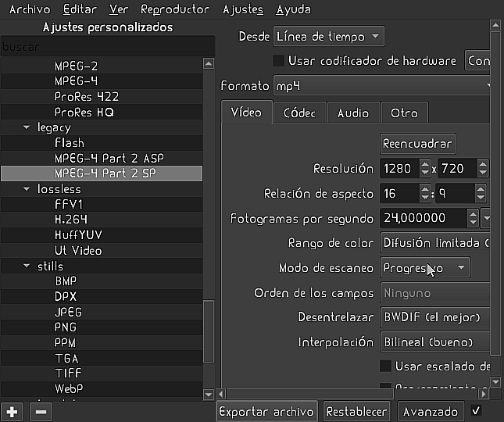Screen dimensions: 504x422
Task: Click the Exportar archivo button
Action: (266, 411)
